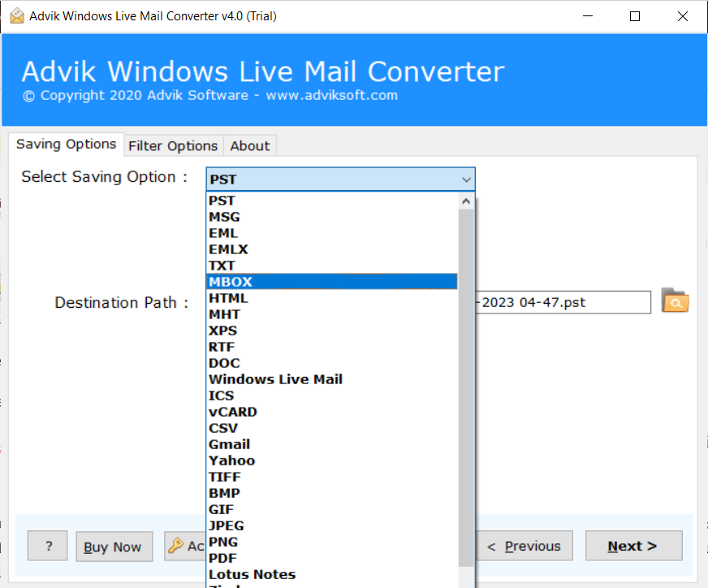Image resolution: width=708 pixels, height=588 pixels.
Task: Click the Buy Now button
Action: pyautogui.click(x=114, y=547)
